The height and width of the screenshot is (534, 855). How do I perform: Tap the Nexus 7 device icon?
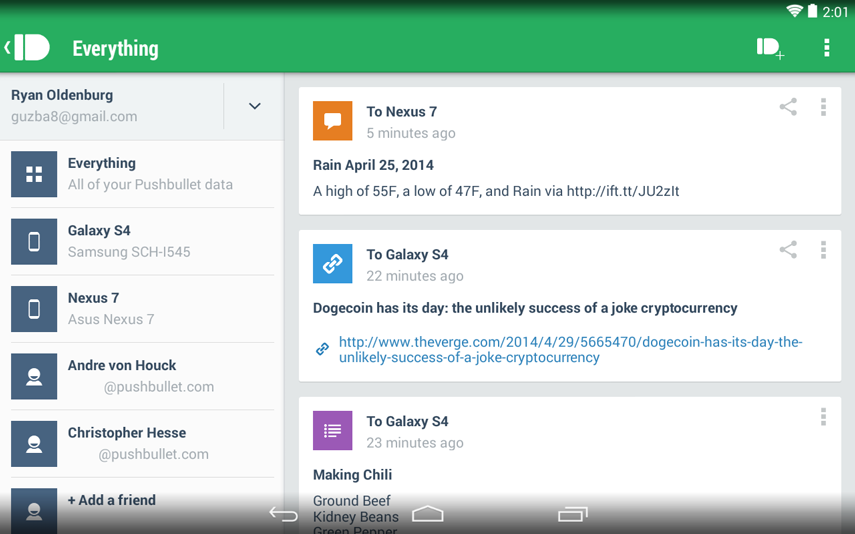coord(34,309)
